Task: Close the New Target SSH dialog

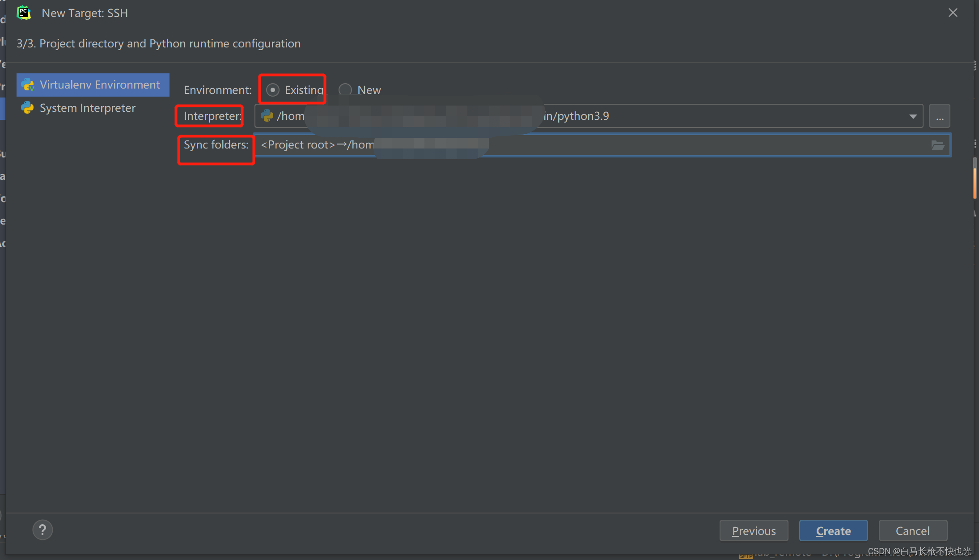Action: [x=953, y=13]
